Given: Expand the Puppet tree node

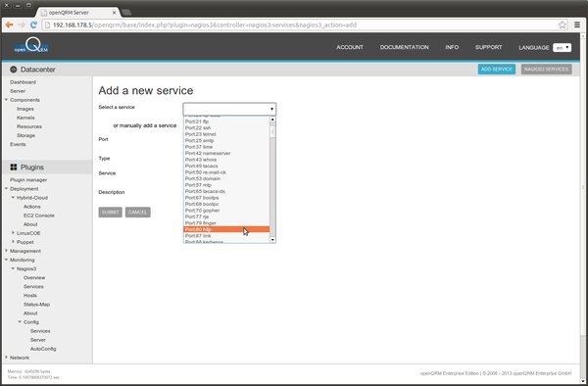Looking at the screenshot, I should (13, 242).
